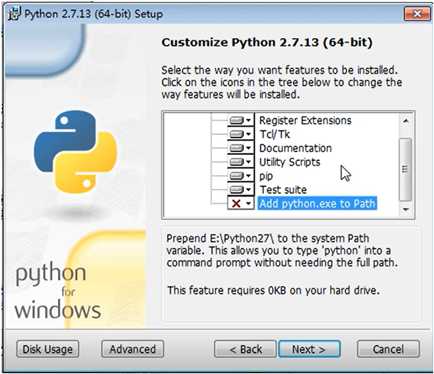Click the installer icon in title bar
The height and width of the screenshot is (374, 434).
[15, 14]
